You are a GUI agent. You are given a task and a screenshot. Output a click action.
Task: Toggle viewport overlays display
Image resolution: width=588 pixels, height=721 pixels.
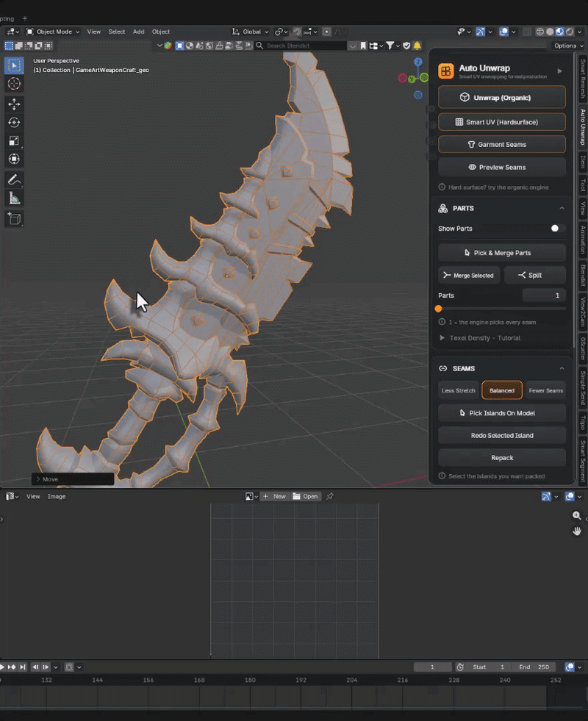[504, 32]
